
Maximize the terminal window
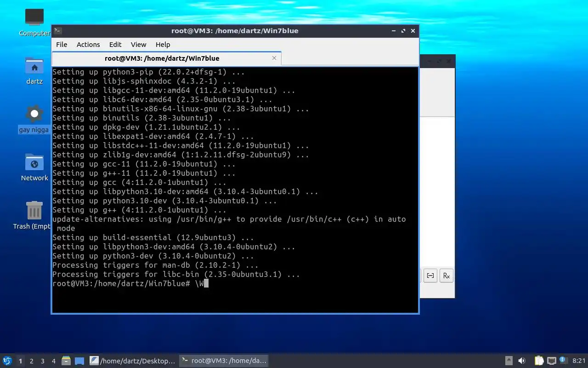pos(403,31)
